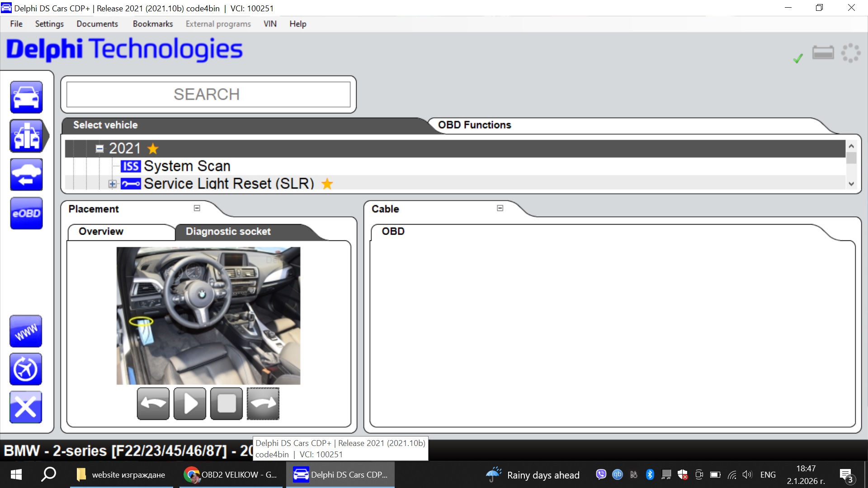Open the Settings menu

click(49, 24)
